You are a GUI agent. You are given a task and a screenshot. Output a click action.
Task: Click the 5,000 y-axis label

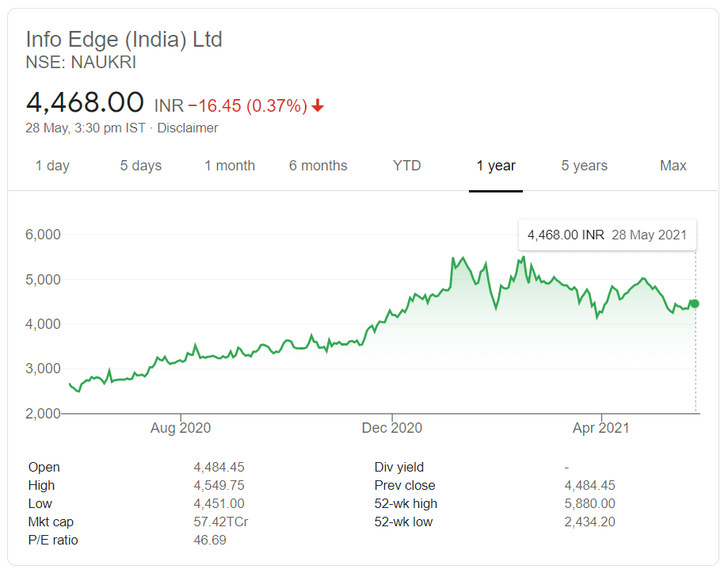[43, 279]
